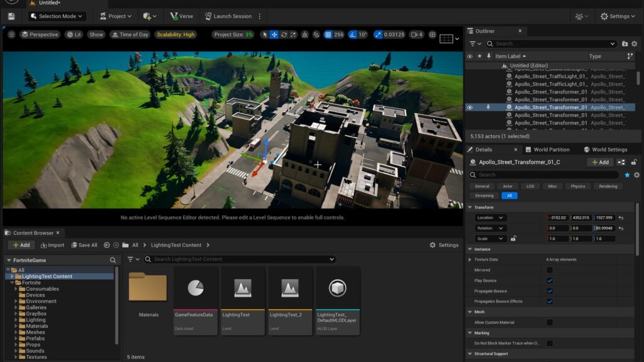Enable Allow Custom Material checkbox
644x362 pixels.
tap(550, 322)
